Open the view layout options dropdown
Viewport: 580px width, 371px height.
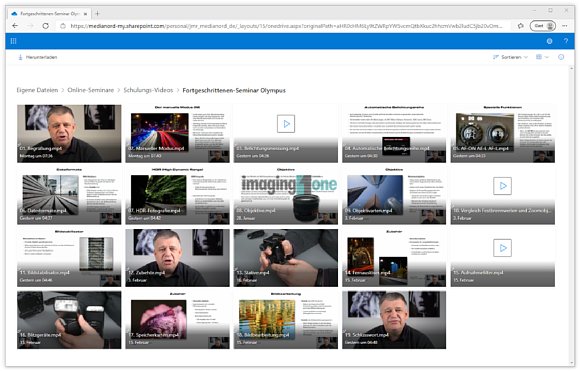click(x=542, y=57)
